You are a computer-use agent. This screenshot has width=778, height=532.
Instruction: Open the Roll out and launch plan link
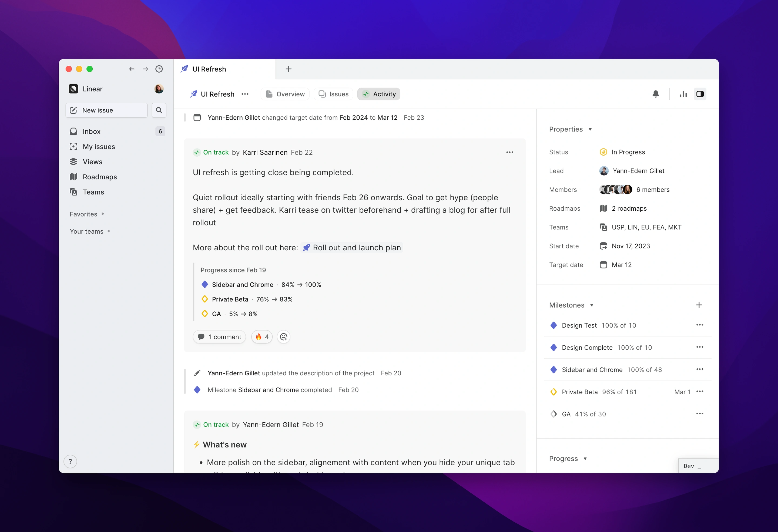[352, 248]
